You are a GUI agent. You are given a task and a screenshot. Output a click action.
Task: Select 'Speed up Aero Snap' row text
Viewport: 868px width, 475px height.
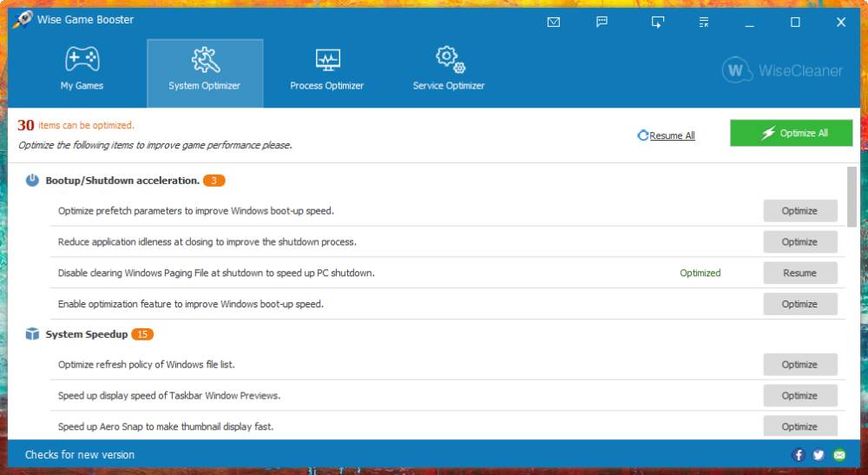[x=166, y=427]
